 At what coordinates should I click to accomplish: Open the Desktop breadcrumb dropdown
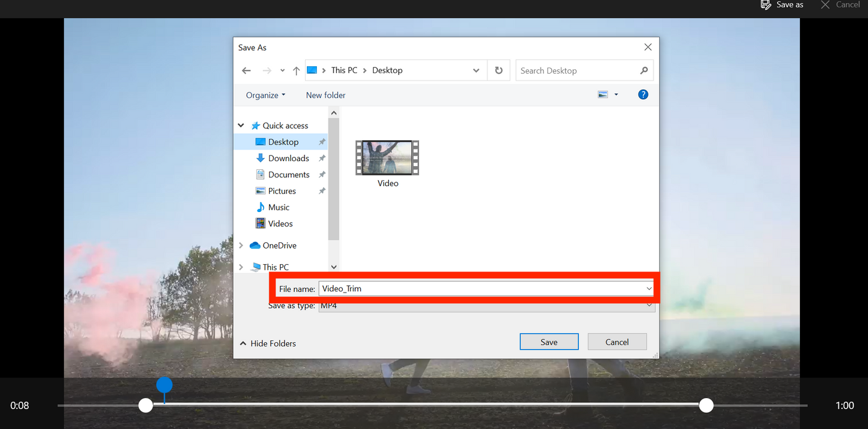(476, 70)
